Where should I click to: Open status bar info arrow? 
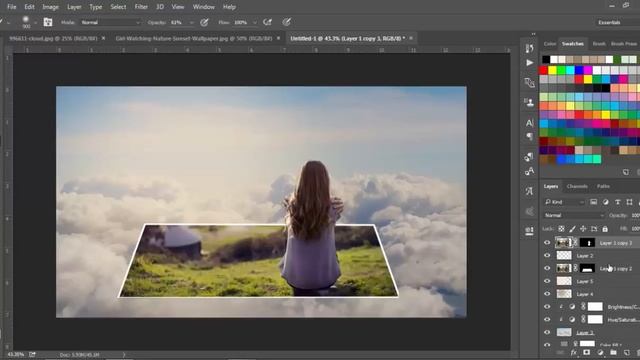click(x=124, y=355)
